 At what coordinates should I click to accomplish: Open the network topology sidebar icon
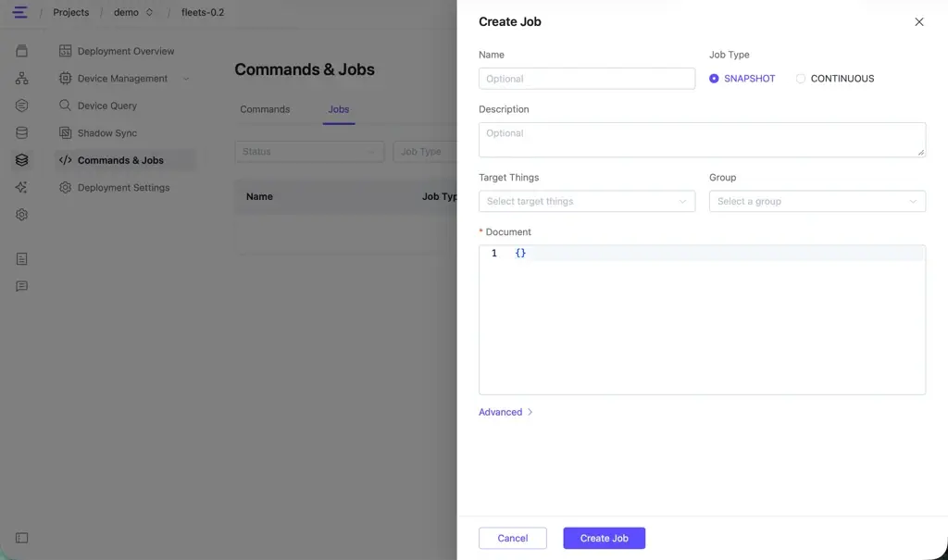(x=22, y=78)
